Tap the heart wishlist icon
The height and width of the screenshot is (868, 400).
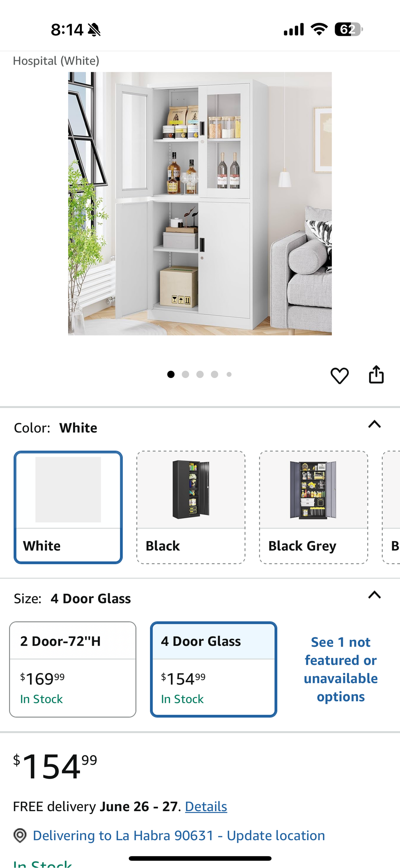pyautogui.click(x=339, y=375)
